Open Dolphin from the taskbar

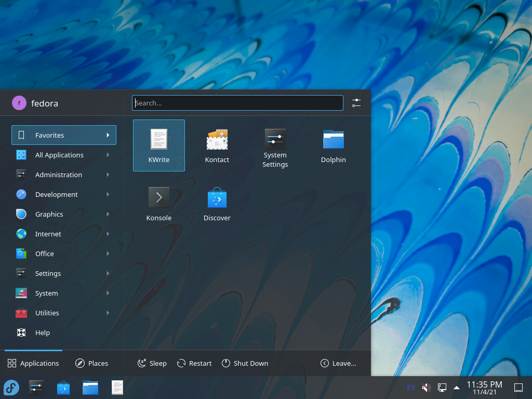click(90, 387)
